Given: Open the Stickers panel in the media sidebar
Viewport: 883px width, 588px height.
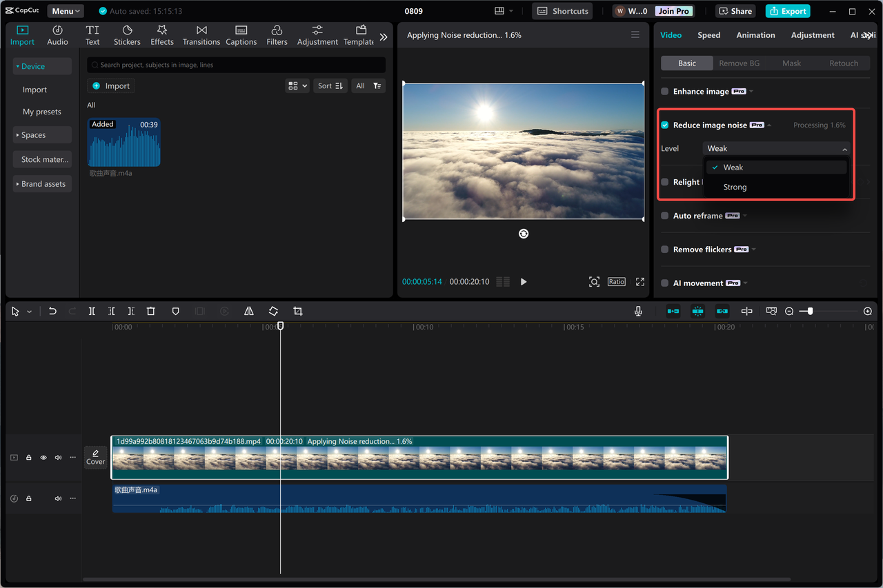Looking at the screenshot, I should click(127, 34).
